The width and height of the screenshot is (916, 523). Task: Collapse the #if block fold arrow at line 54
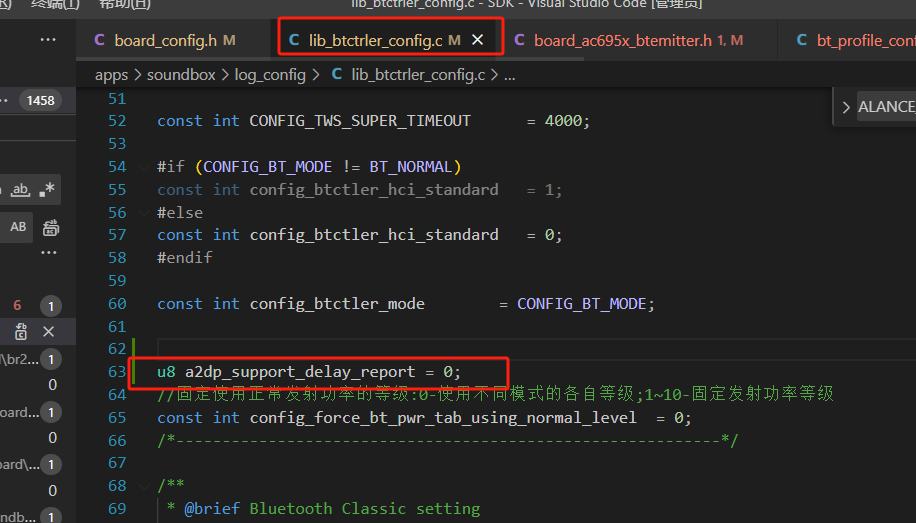144,168
